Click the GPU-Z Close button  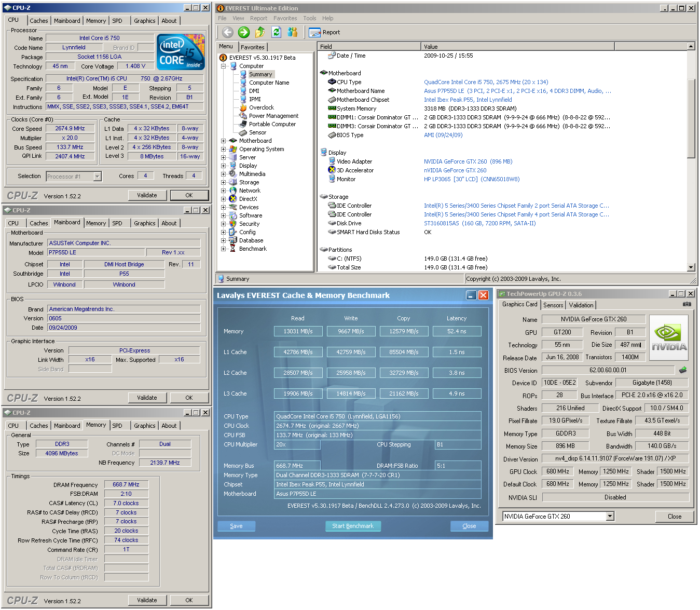(x=675, y=517)
